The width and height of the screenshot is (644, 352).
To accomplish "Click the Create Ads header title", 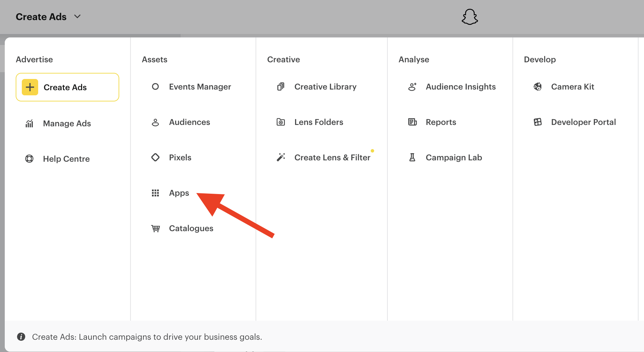I will tap(41, 17).
